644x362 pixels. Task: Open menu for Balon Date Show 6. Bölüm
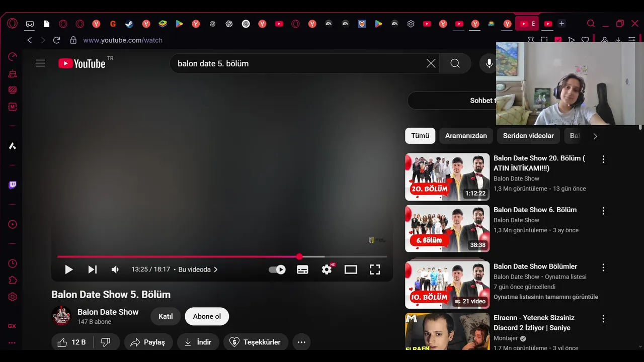[603, 211]
